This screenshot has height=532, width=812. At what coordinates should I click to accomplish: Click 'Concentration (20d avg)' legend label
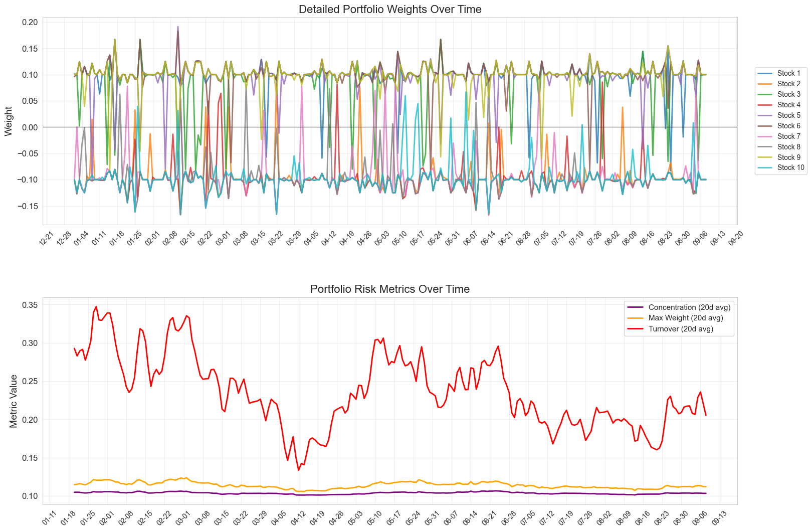click(x=689, y=307)
